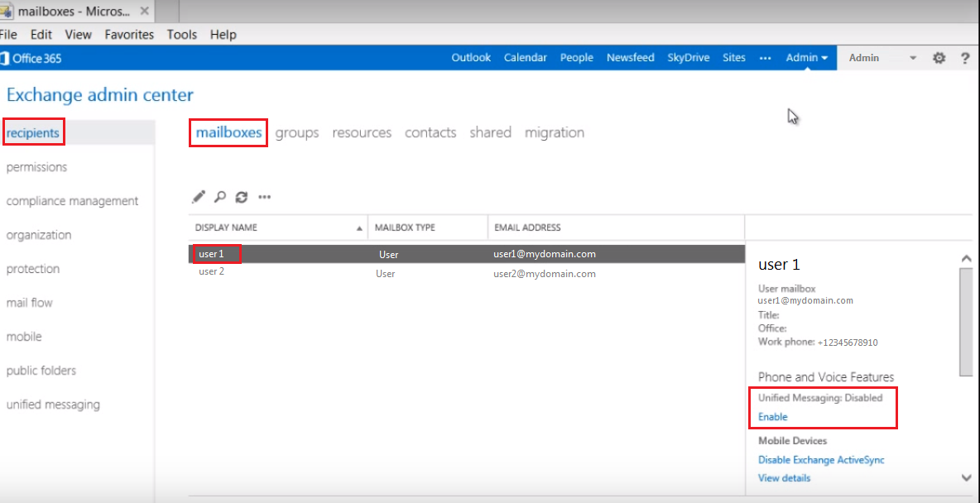
Task: Click Enable under Unified Messaging
Action: (x=772, y=417)
